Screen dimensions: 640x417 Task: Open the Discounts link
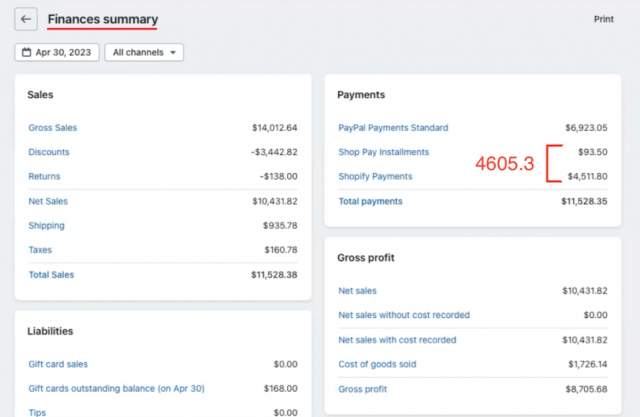[x=49, y=152]
